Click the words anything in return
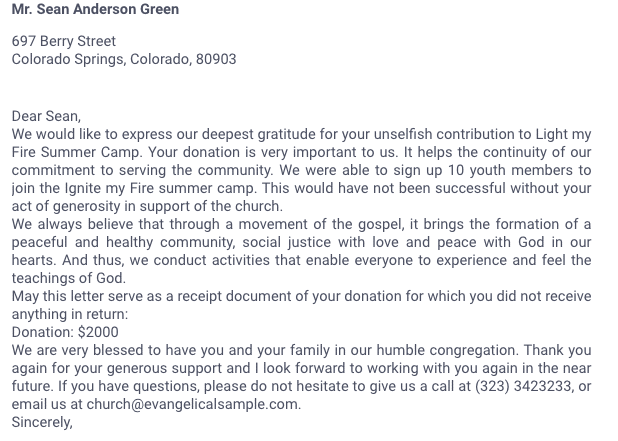This screenshot has height=441, width=618. [x=67, y=314]
